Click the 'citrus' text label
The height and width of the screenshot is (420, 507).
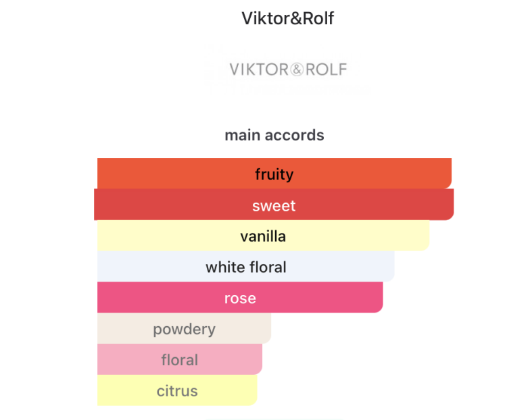tap(177, 391)
